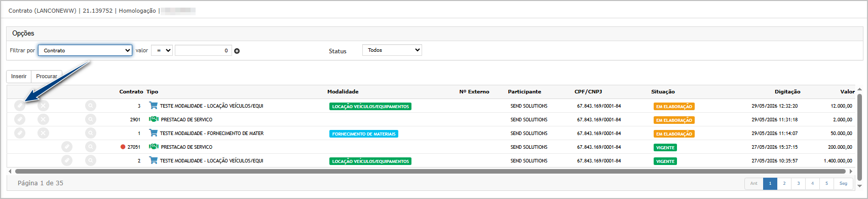Click the value 200.000,00
This screenshot has width=868, height=199.
pos(840,147)
